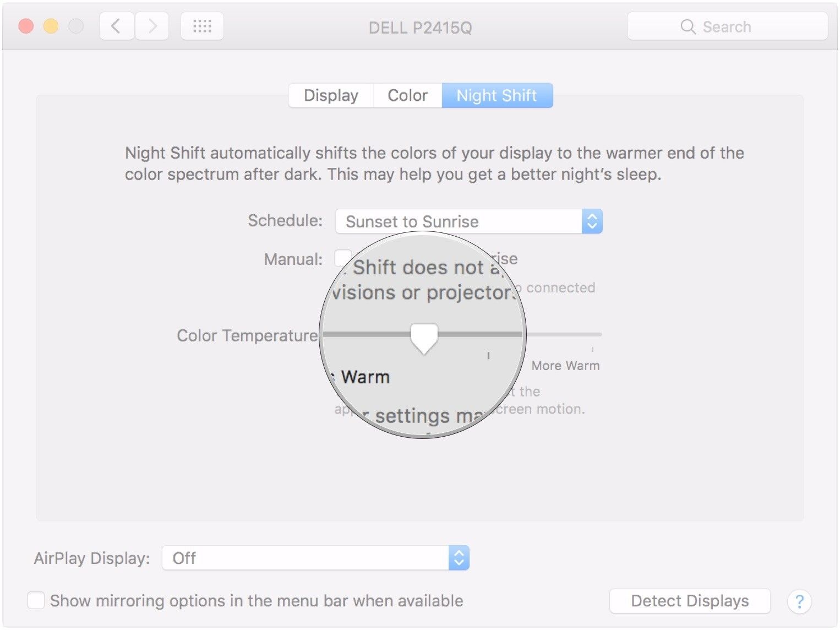Go forward using the right chevron button

coord(152,26)
